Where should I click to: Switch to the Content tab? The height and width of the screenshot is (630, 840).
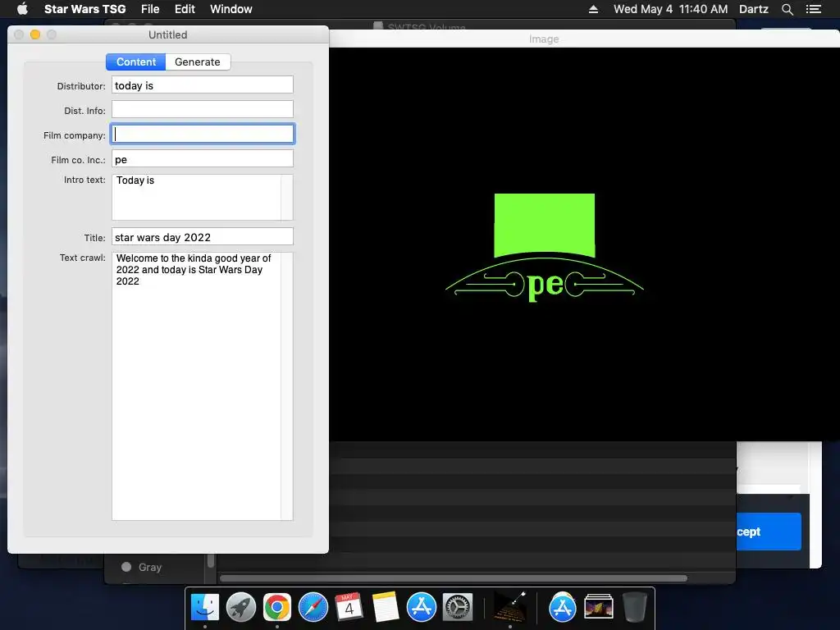[x=136, y=62]
